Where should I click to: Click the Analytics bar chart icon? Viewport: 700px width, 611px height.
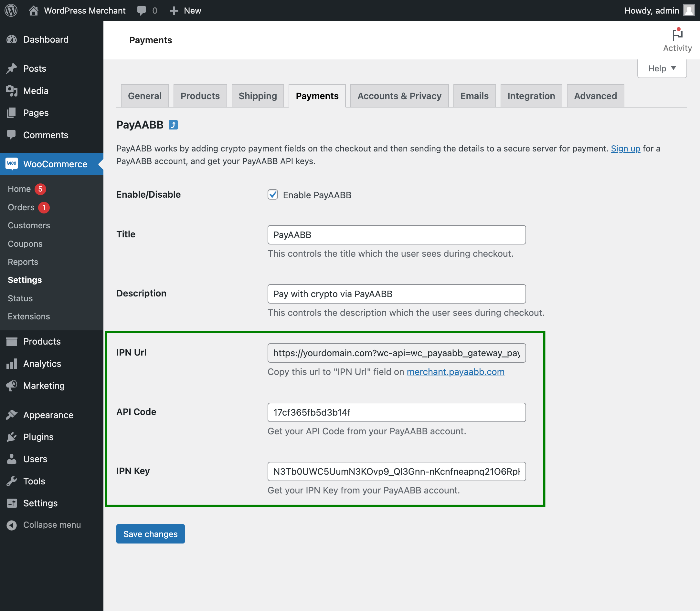[x=12, y=363]
